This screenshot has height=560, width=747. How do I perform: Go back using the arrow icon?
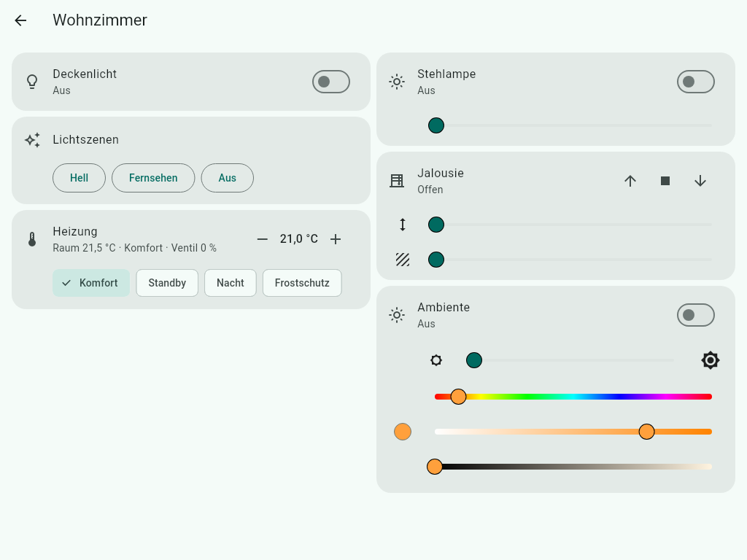point(20,20)
